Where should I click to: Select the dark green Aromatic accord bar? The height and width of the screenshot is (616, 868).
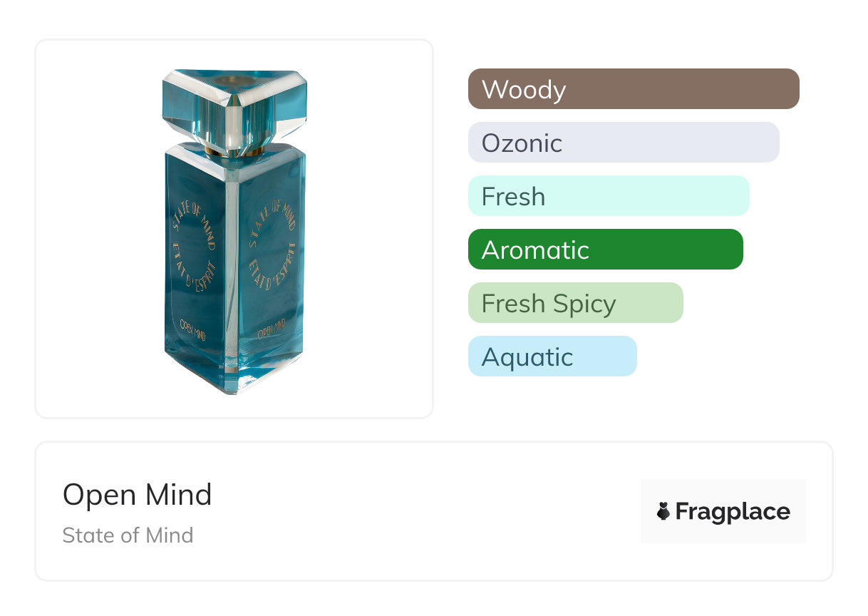click(x=605, y=250)
